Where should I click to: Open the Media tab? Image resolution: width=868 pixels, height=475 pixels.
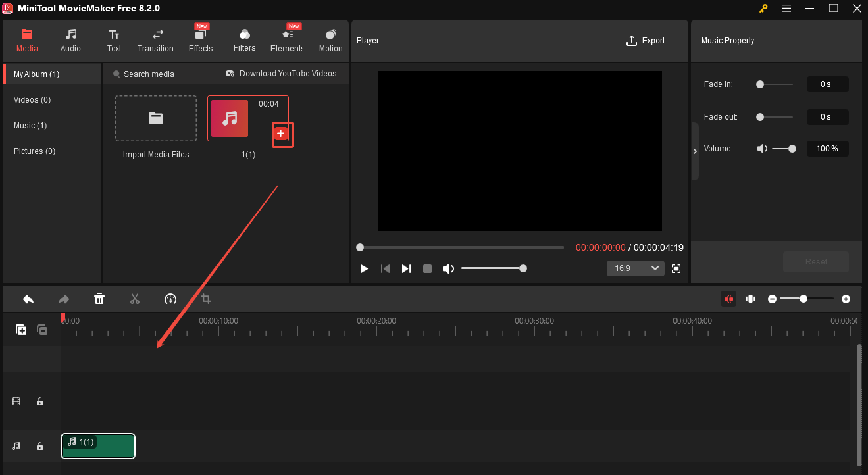click(27, 41)
